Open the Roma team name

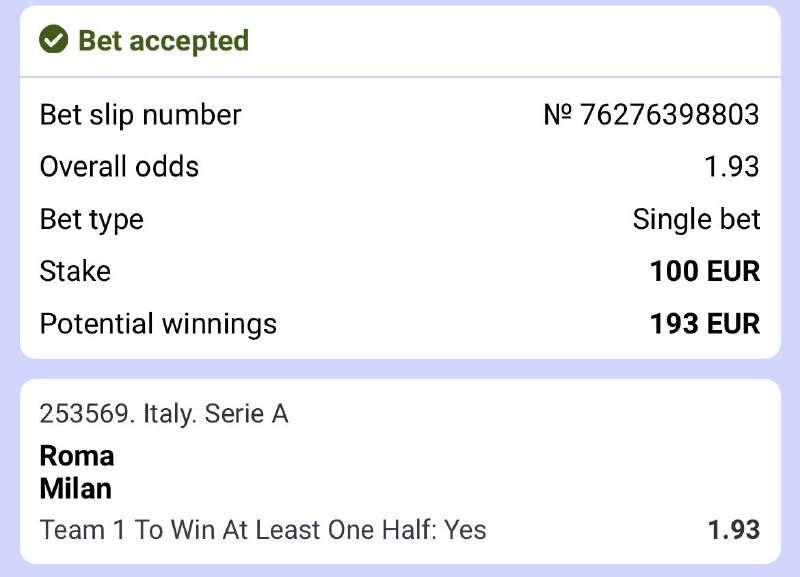[x=77, y=456]
